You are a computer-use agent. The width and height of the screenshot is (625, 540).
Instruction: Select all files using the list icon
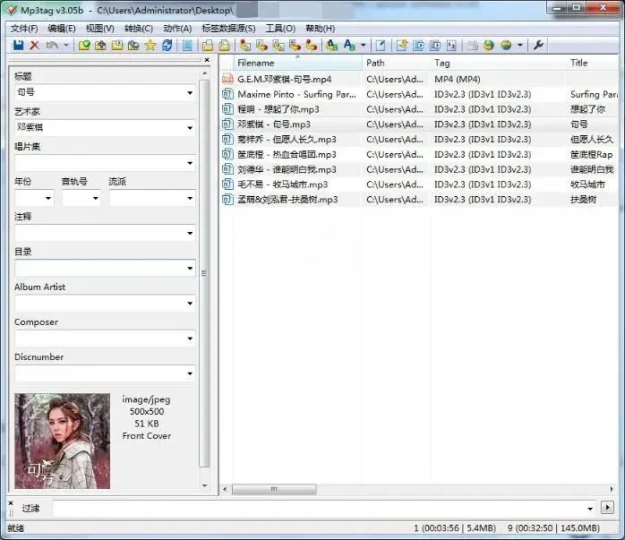tap(187, 45)
